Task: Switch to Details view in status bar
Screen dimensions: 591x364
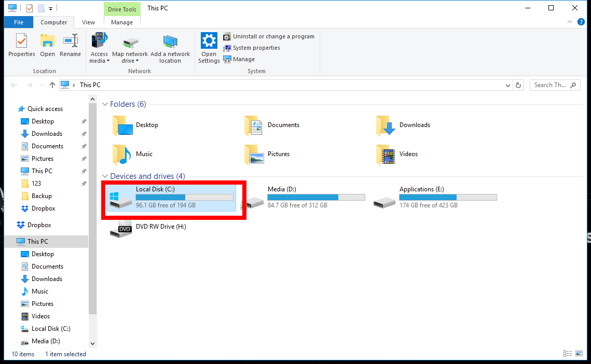Action: click(567, 353)
